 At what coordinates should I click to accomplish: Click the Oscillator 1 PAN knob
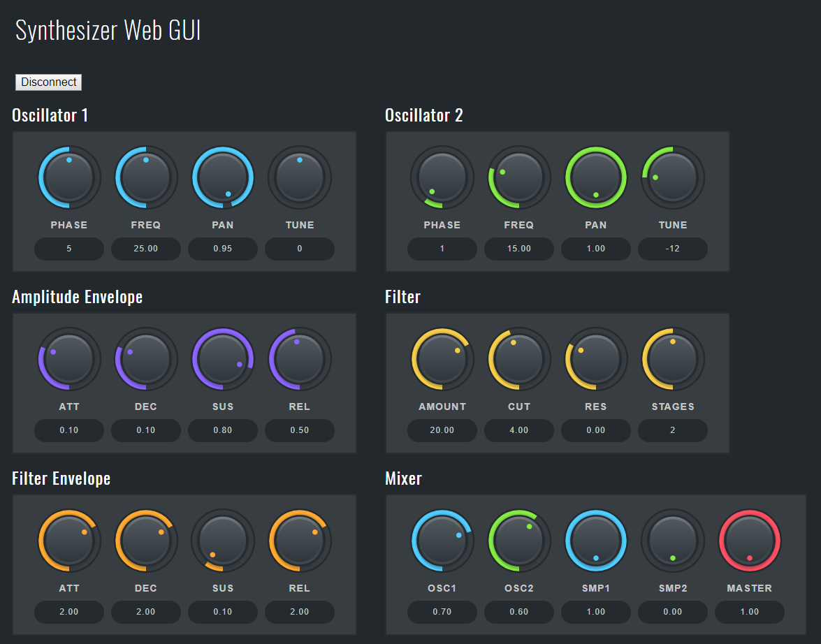223,177
